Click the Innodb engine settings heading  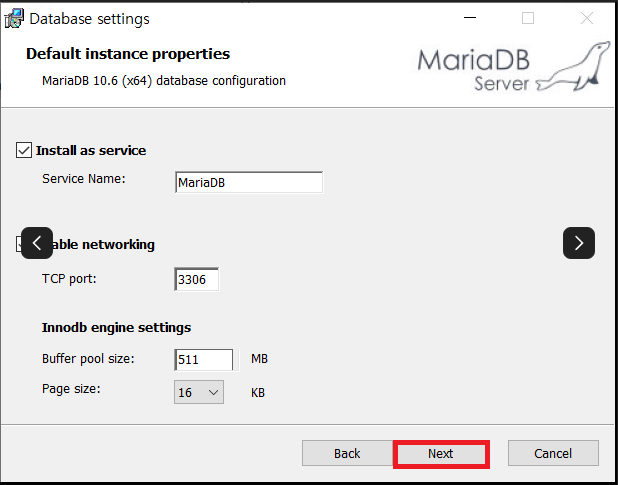point(116,327)
